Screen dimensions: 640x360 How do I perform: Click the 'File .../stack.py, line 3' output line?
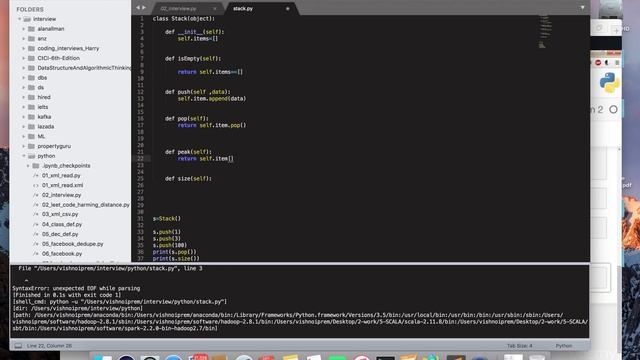click(110, 269)
